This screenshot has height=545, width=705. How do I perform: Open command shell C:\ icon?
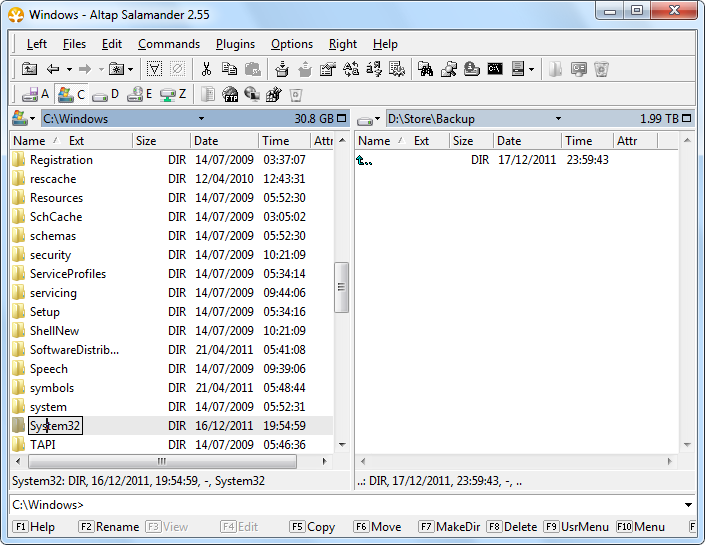point(495,69)
